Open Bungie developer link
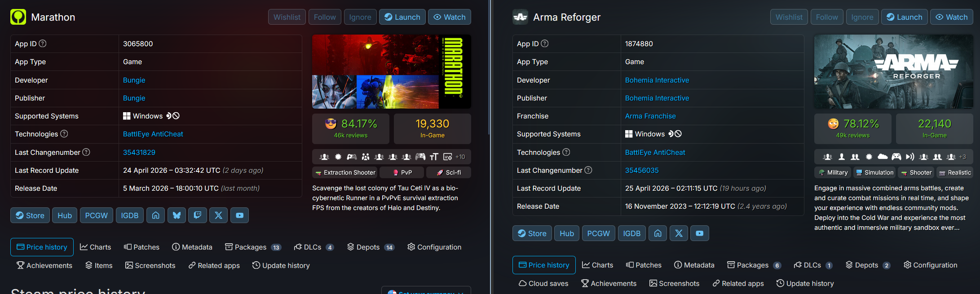The width and height of the screenshot is (980, 294). pyautogui.click(x=134, y=80)
